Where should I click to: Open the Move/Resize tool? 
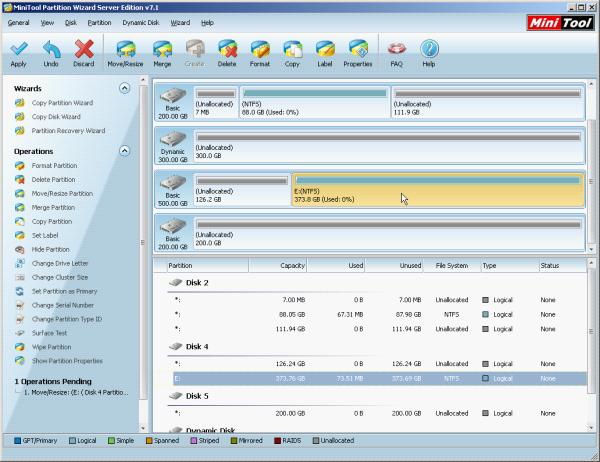pos(126,54)
